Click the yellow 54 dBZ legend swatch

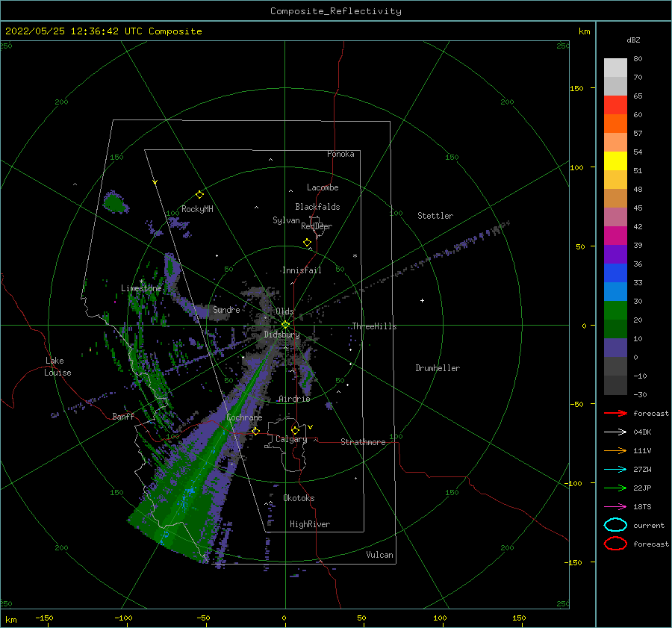[615, 161]
